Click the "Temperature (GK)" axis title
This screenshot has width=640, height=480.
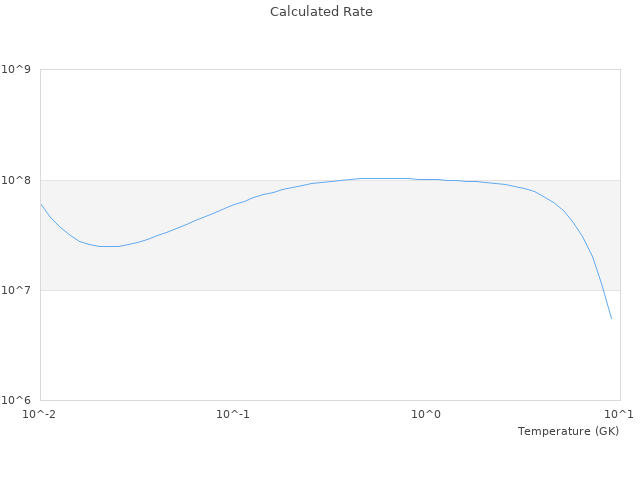(568, 431)
